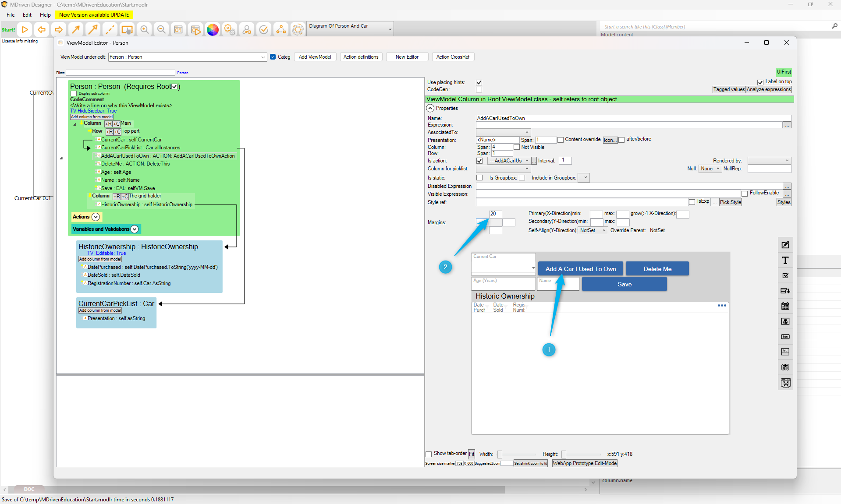Click the 'Action definitions' button
The height and width of the screenshot is (504, 841).
click(x=361, y=57)
